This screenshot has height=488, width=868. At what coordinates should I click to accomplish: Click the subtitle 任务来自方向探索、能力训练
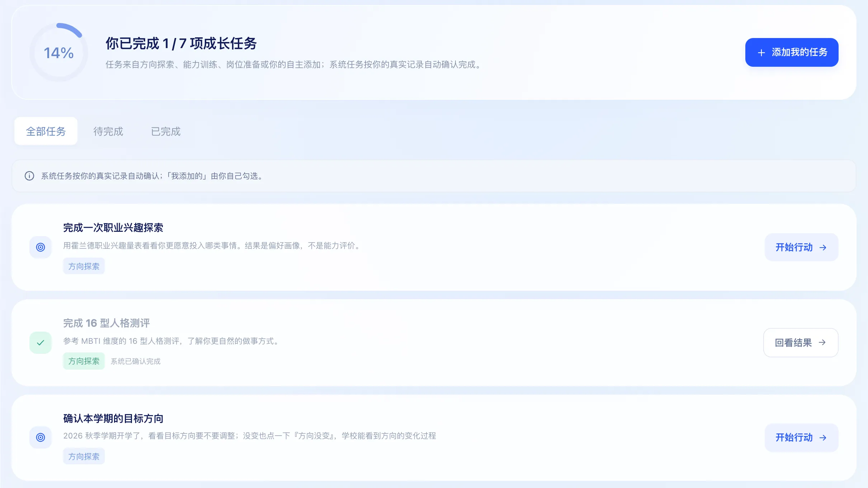294,65
